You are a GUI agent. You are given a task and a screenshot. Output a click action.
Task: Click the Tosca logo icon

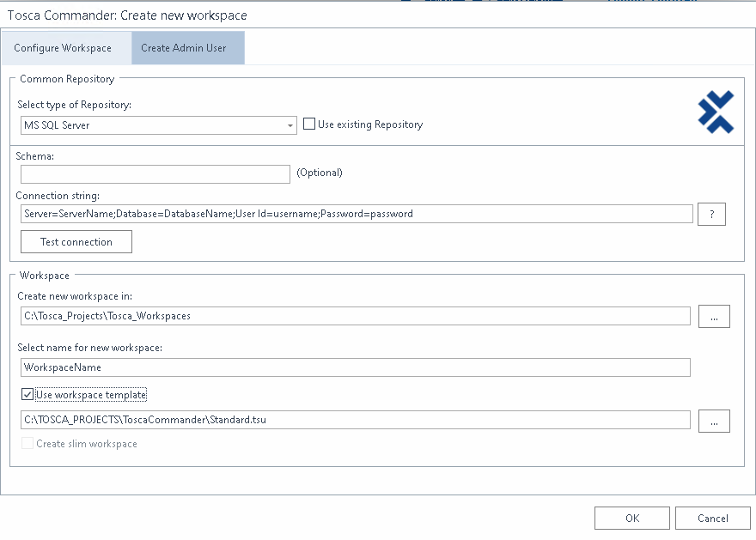pos(716,112)
